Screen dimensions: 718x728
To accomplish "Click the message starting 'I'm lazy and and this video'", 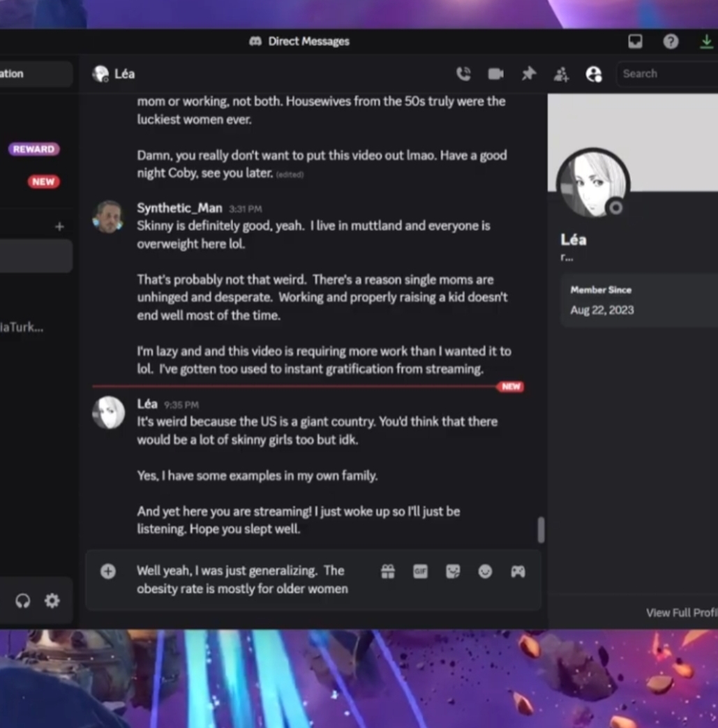I will 324,360.
